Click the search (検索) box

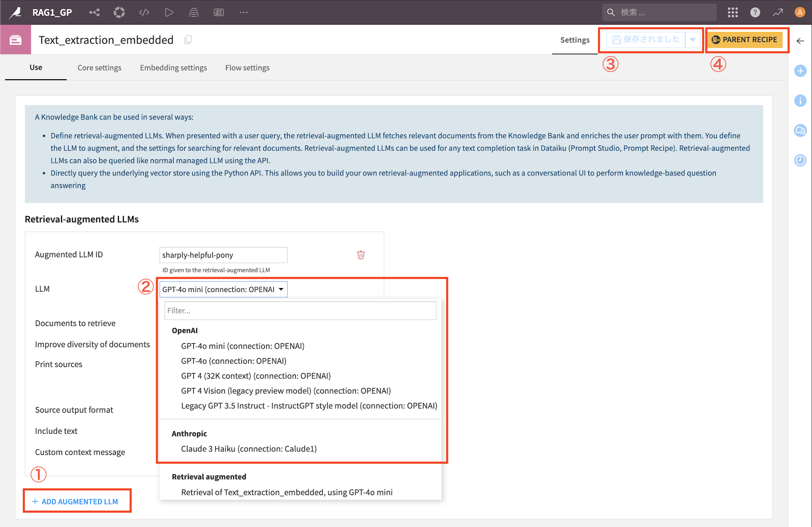659,12
